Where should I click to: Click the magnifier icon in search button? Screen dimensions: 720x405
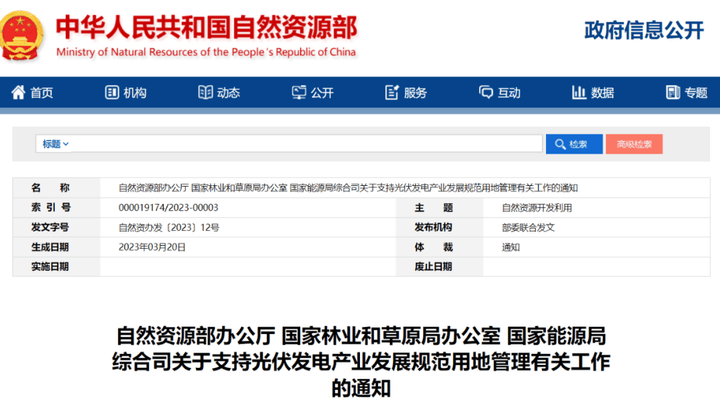[x=560, y=144]
